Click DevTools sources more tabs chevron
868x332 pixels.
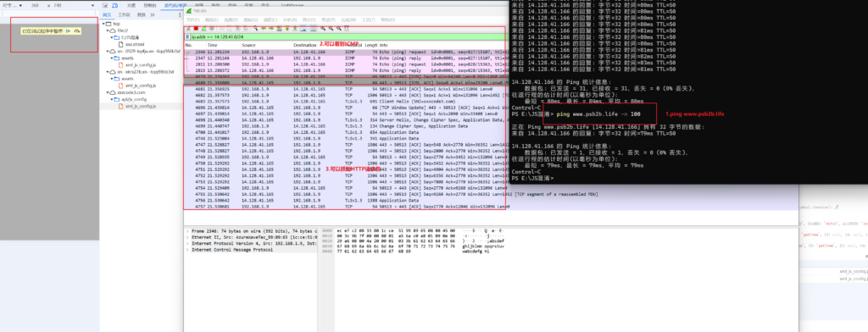(x=153, y=15)
